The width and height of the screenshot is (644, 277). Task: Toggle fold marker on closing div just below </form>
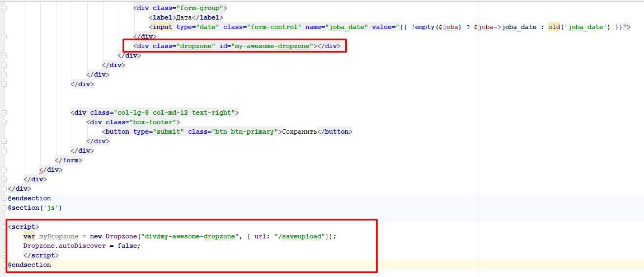point(4,170)
